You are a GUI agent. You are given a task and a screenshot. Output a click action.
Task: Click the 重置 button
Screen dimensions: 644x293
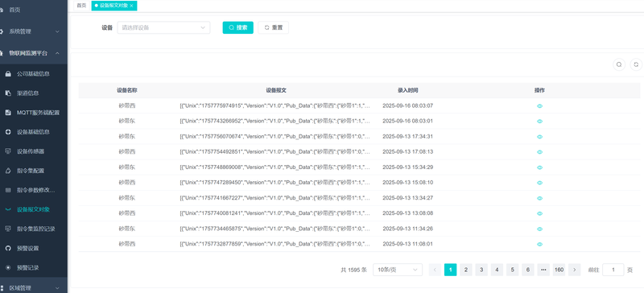(273, 27)
